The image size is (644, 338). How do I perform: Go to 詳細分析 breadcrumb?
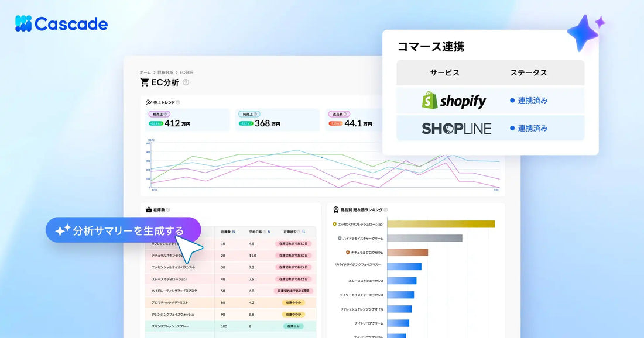tap(165, 72)
